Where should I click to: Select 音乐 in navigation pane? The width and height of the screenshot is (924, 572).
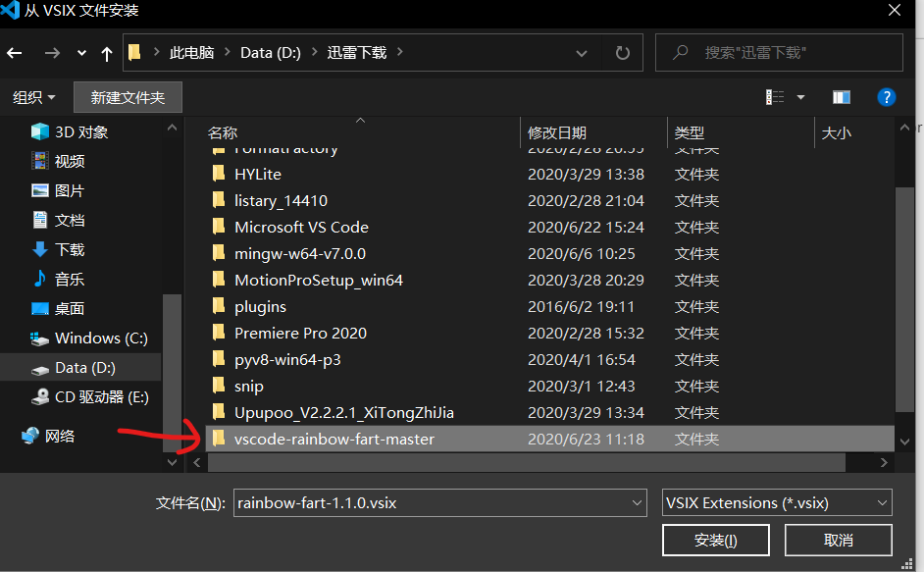pyautogui.click(x=58, y=279)
